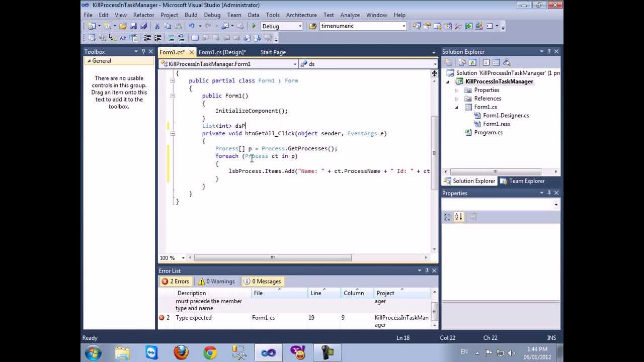Click the Undo arrow icon
644x362 pixels.
tap(192, 26)
